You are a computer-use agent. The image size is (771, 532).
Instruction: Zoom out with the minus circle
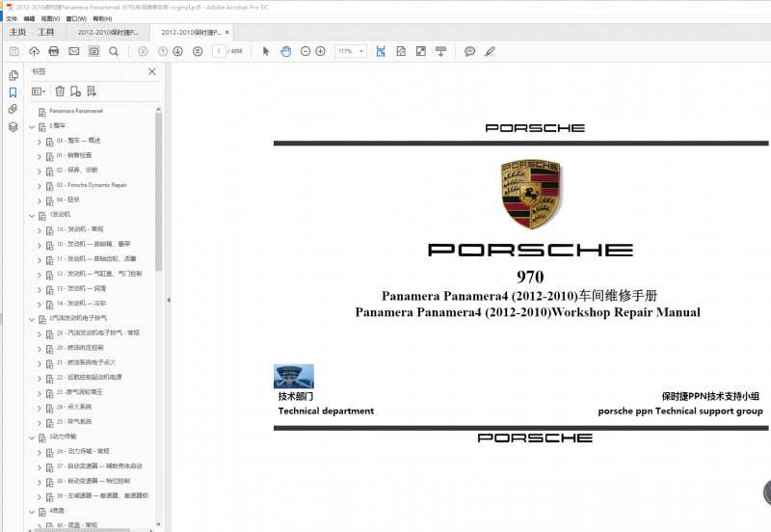coord(306,51)
